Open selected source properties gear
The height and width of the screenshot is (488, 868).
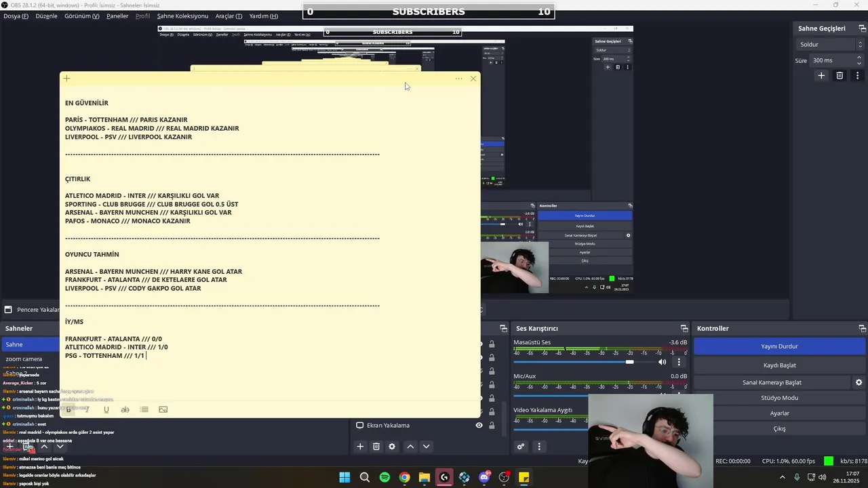[x=392, y=447]
